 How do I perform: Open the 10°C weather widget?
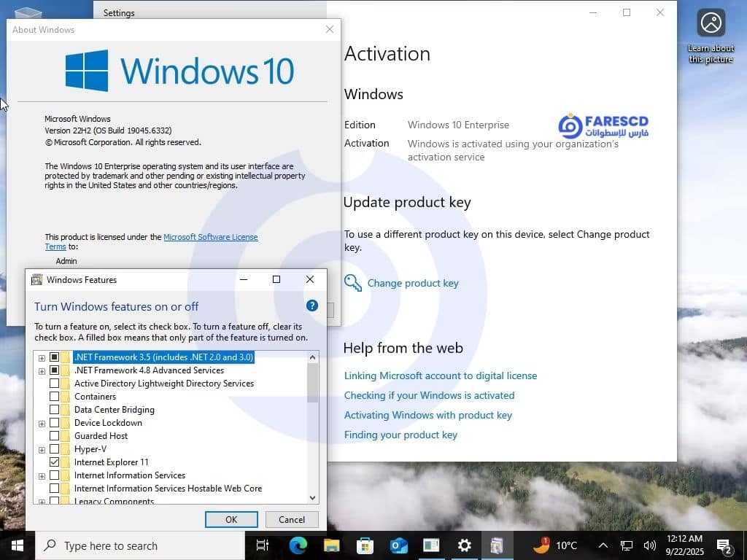pos(554,545)
